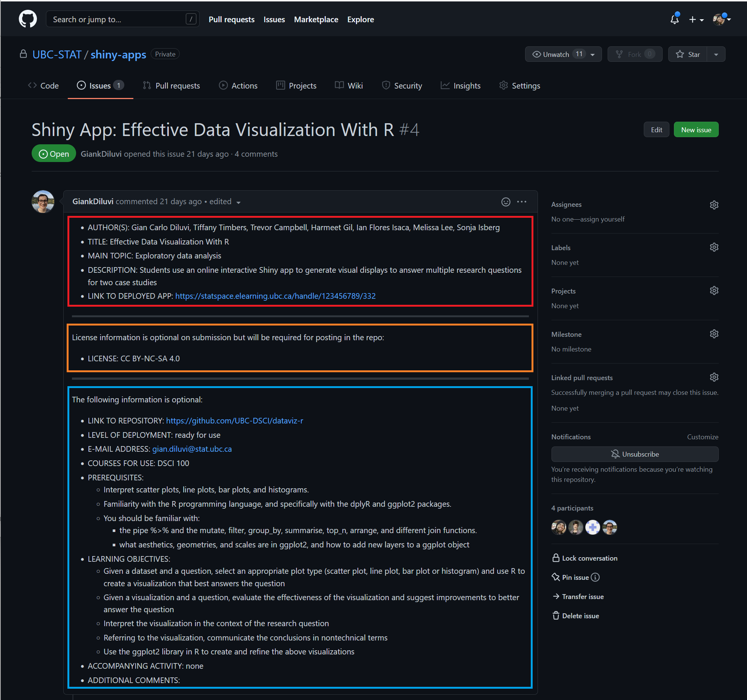Click the Linked pull requests gear icon

pos(714,377)
